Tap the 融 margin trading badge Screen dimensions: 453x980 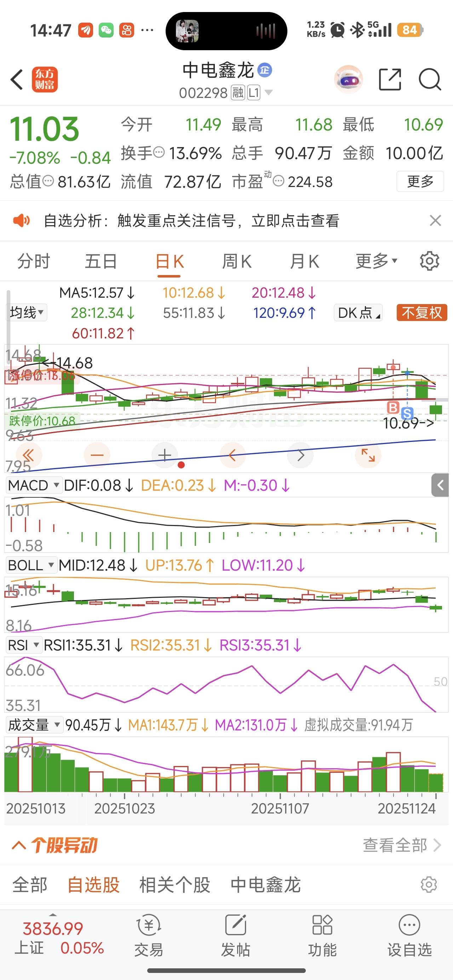[238, 92]
